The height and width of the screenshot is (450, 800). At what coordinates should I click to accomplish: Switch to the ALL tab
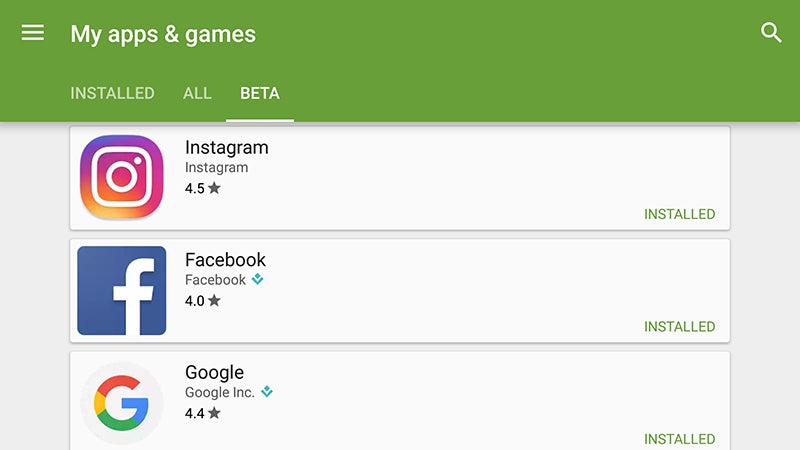197,93
